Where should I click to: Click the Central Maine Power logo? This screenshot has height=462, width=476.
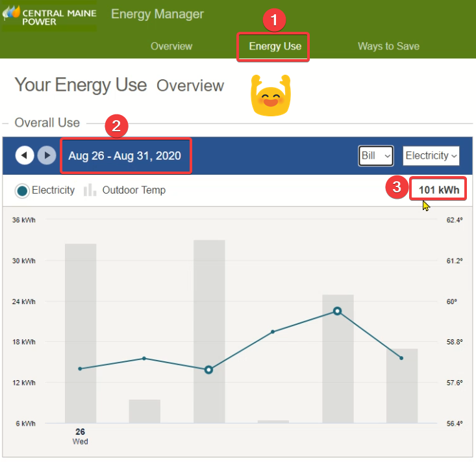click(49, 16)
